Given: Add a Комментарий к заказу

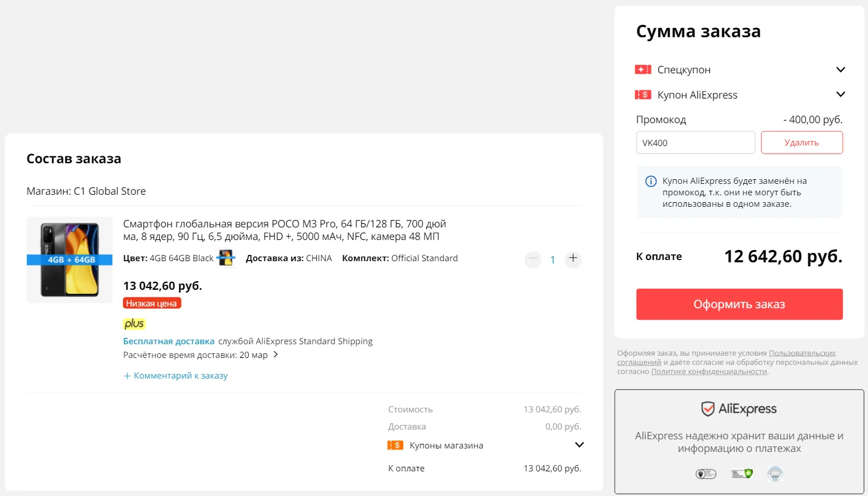Looking at the screenshot, I should click(176, 376).
